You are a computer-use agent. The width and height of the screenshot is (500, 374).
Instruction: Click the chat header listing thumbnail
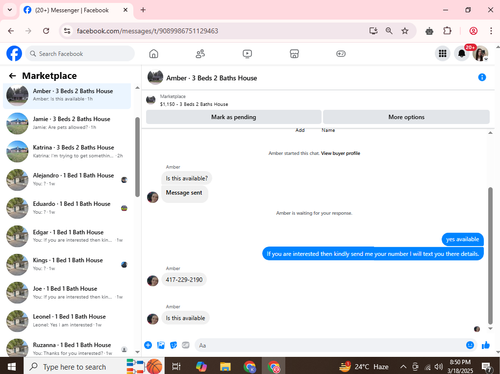(x=155, y=78)
